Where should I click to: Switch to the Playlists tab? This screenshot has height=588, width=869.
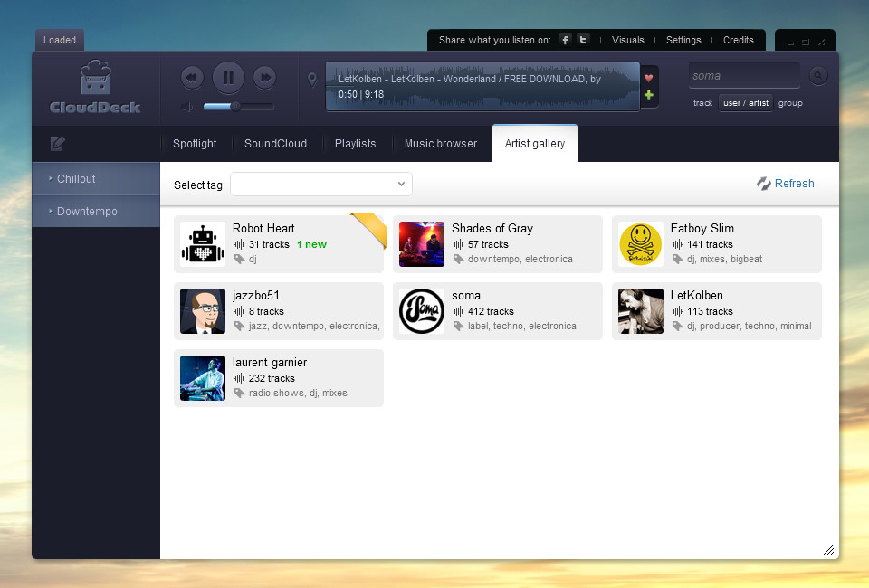(x=355, y=144)
